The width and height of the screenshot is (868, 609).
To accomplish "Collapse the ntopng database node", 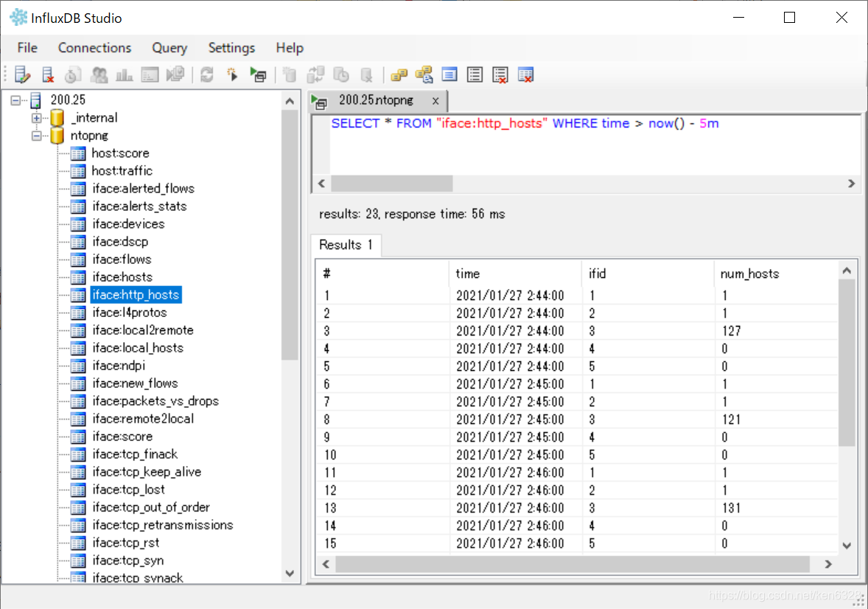I will point(37,136).
